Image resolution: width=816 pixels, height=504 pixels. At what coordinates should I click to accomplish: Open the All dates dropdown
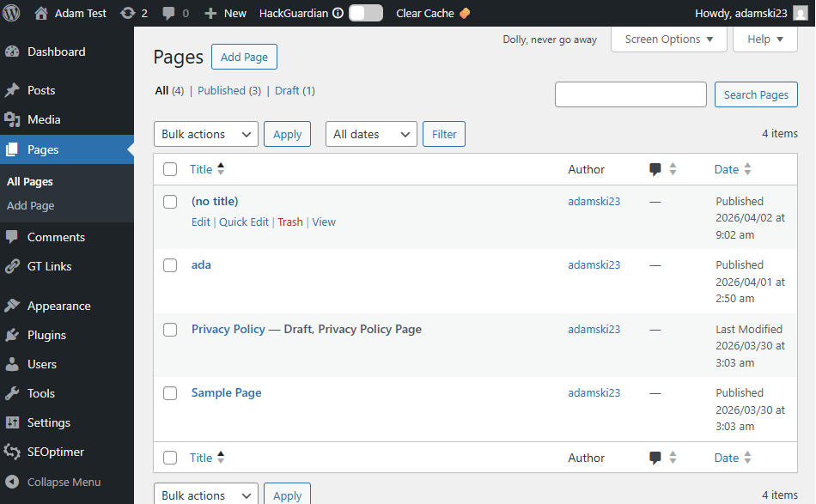(371, 134)
